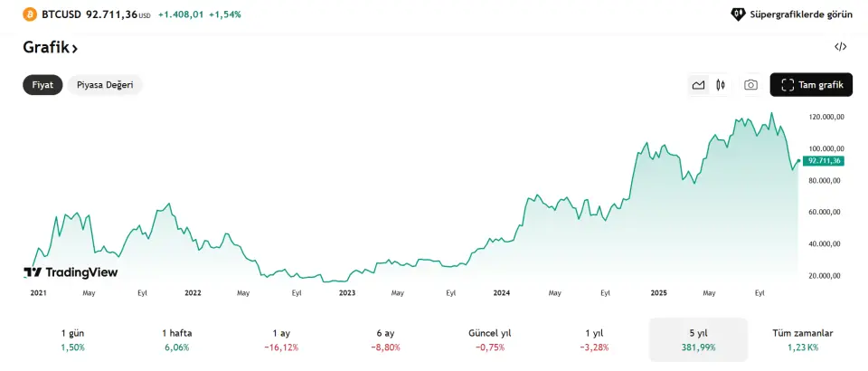This screenshot has height=371, width=868.
Task: Select the 1 hafta time range
Action: pyautogui.click(x=177, y=339)
